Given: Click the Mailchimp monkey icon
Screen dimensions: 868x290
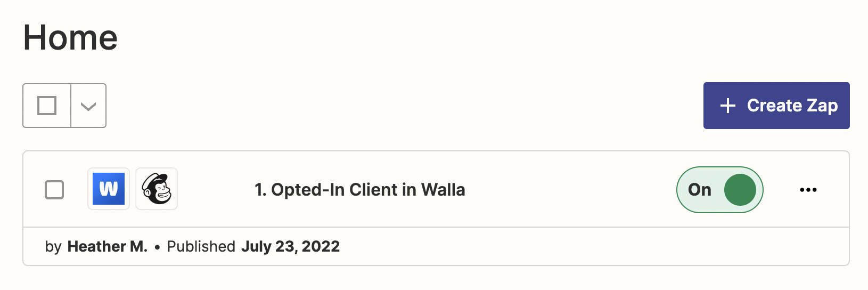Looking at the screenshot, I should [x=157, y=189].
